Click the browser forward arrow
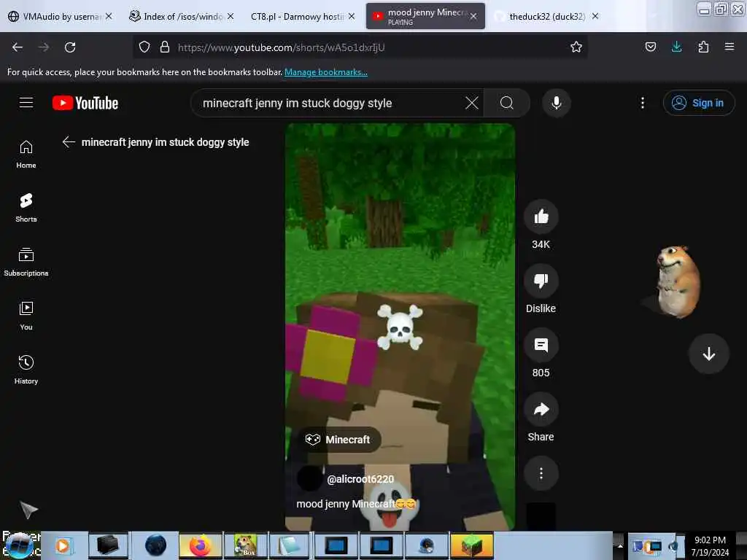The height and width of the screenshot is (560, 747). (x=44, y=47)
